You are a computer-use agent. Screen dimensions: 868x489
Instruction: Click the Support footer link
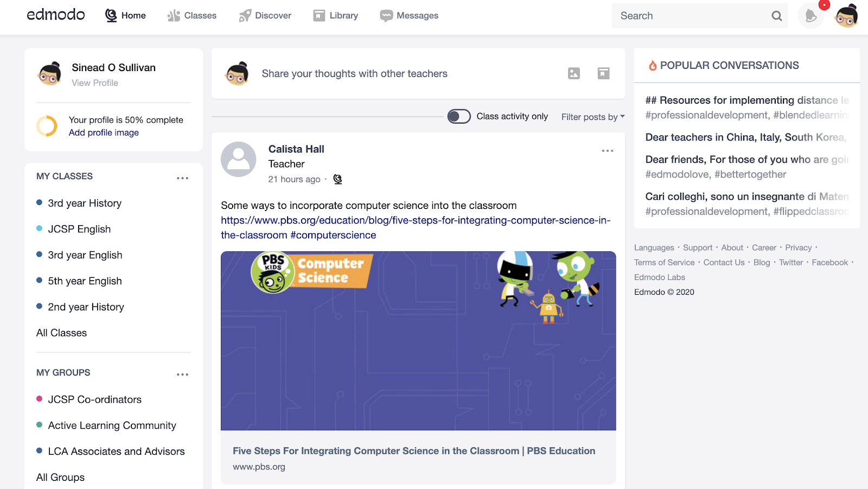click(x=698, y=247)
